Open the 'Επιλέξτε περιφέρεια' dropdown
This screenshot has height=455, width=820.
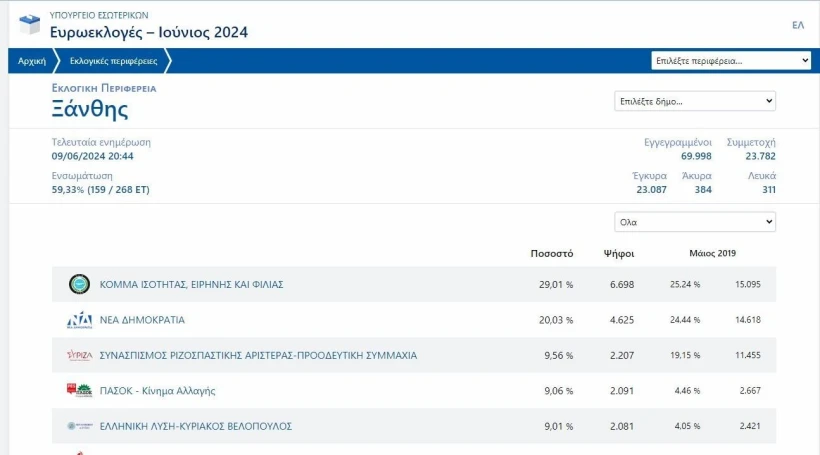tap(731, 61)
